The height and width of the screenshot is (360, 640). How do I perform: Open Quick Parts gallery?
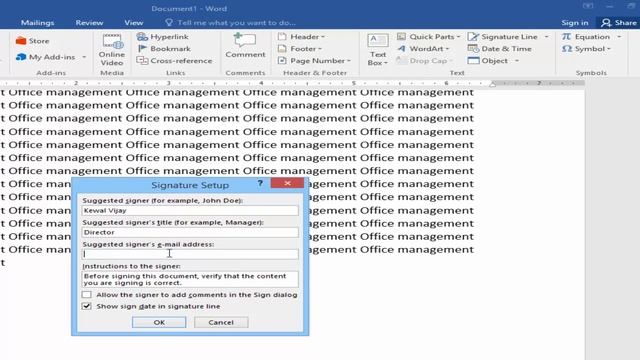point(429,37)
